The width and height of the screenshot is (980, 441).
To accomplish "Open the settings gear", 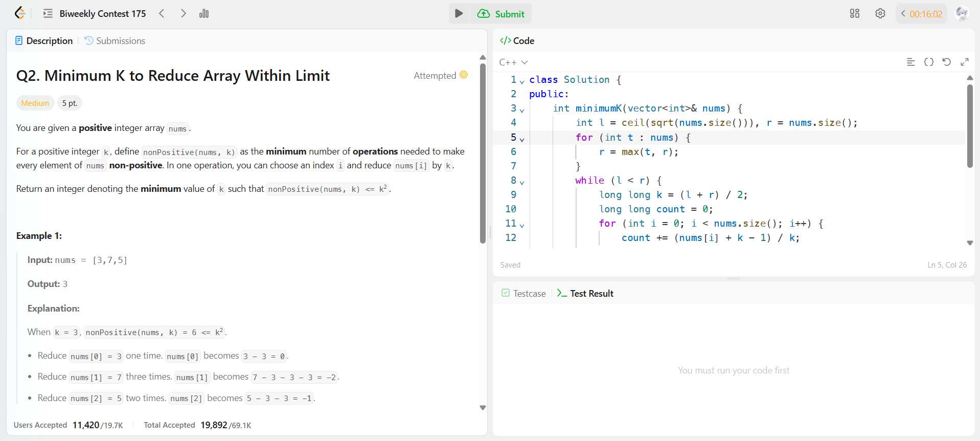I will (x=880, y=14).
